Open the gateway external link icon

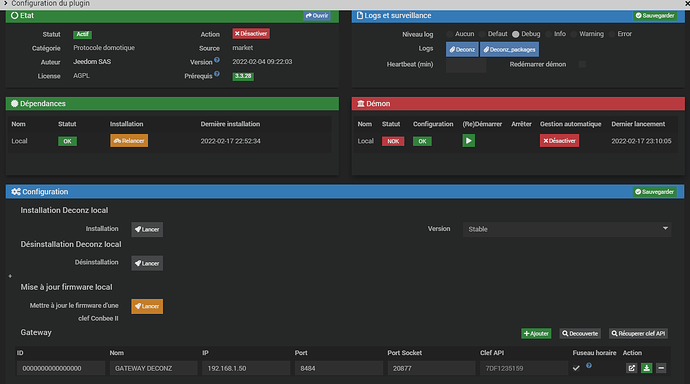tap(631, 368)
